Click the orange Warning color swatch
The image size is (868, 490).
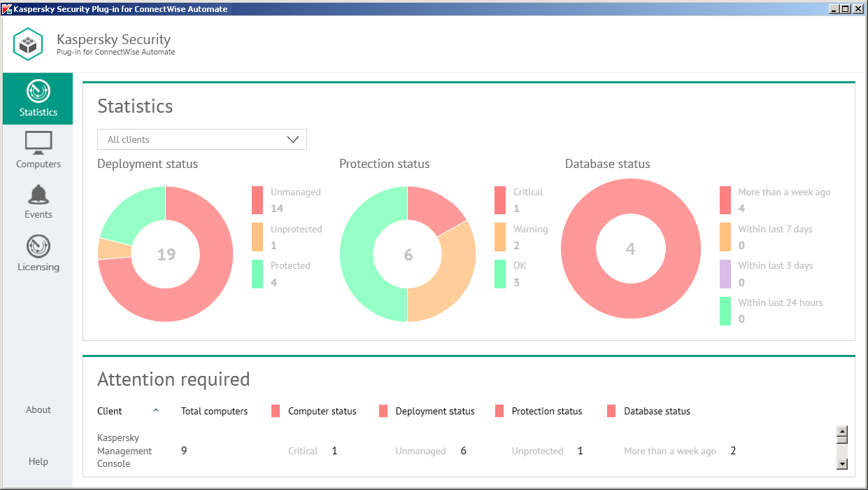click(499, 236)
